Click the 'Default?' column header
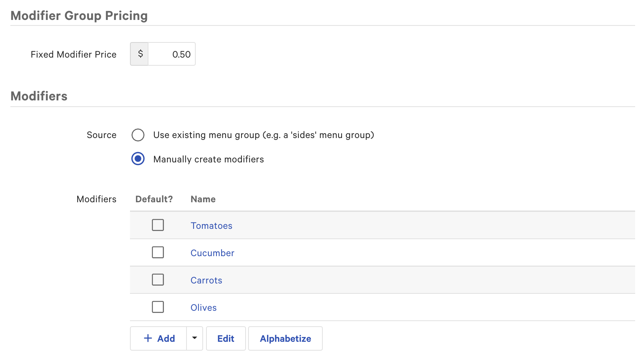The image size is (644, 358). (154, 199)
